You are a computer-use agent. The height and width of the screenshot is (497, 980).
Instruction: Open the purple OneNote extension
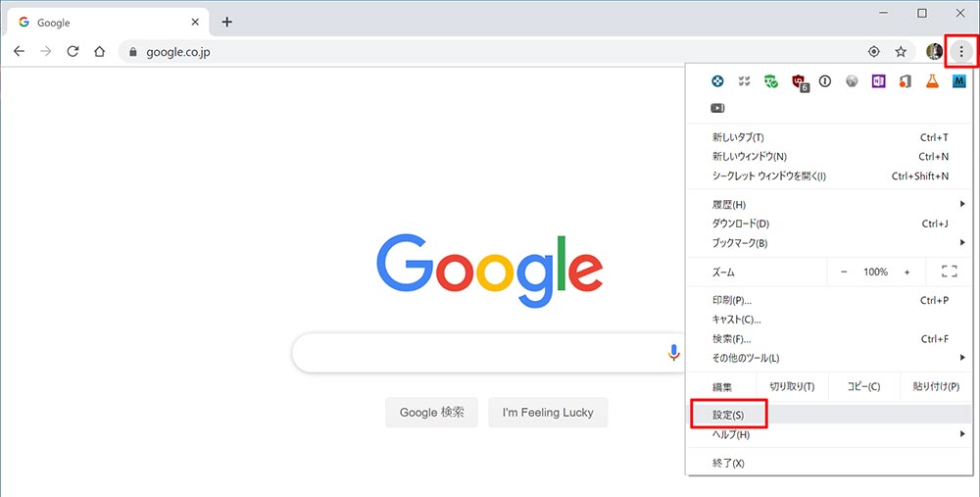[879, 80]
